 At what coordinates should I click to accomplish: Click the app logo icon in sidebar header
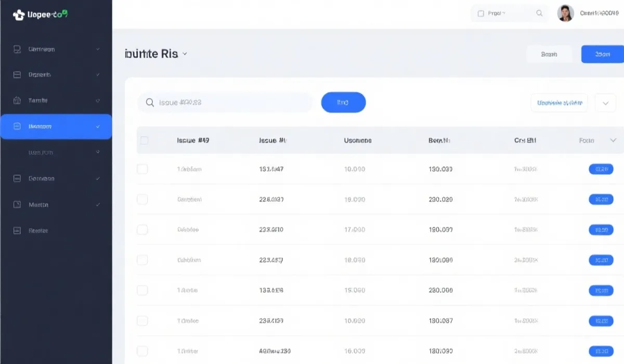point(18,15)
